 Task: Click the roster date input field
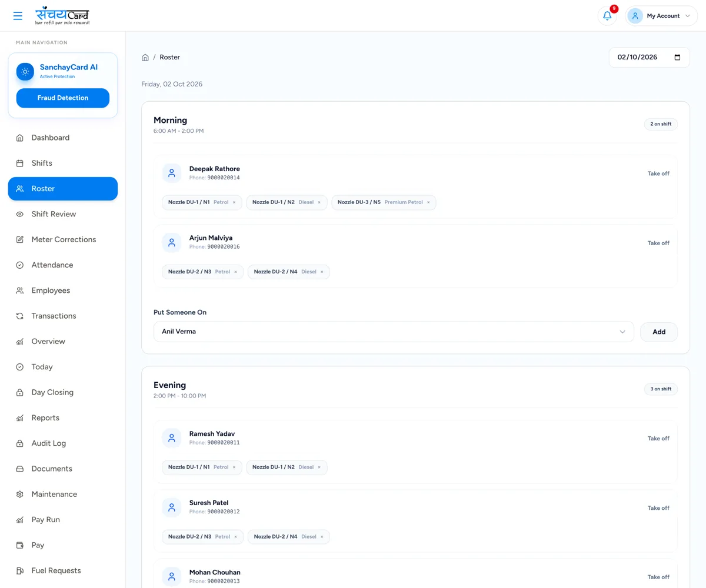point(649,57)
